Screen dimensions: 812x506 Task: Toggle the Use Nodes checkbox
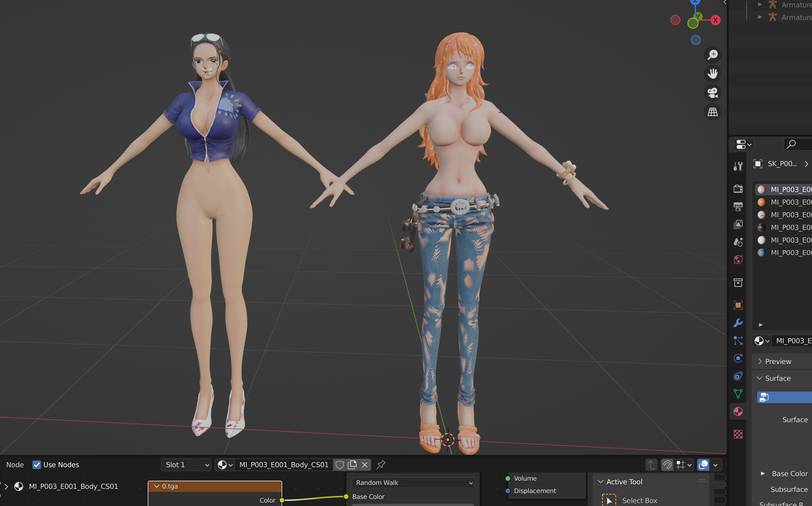pyautogui.click(x=37, y=464)
